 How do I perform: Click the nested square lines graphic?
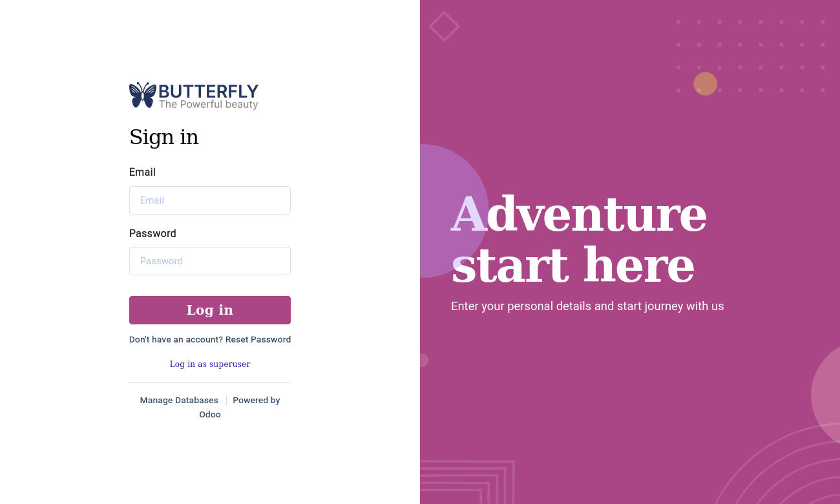point(467,482)
